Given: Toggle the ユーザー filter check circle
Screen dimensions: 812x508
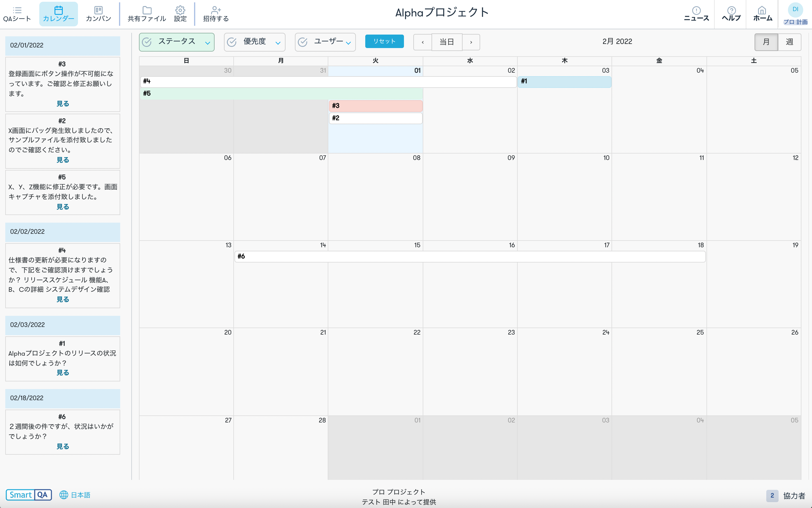Looking at the screenshot, I should [x=303, y=42].
